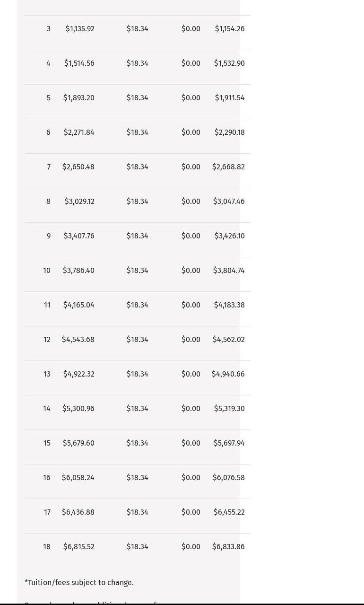Click the $3,804.74 total in row 10

[229, 271]
